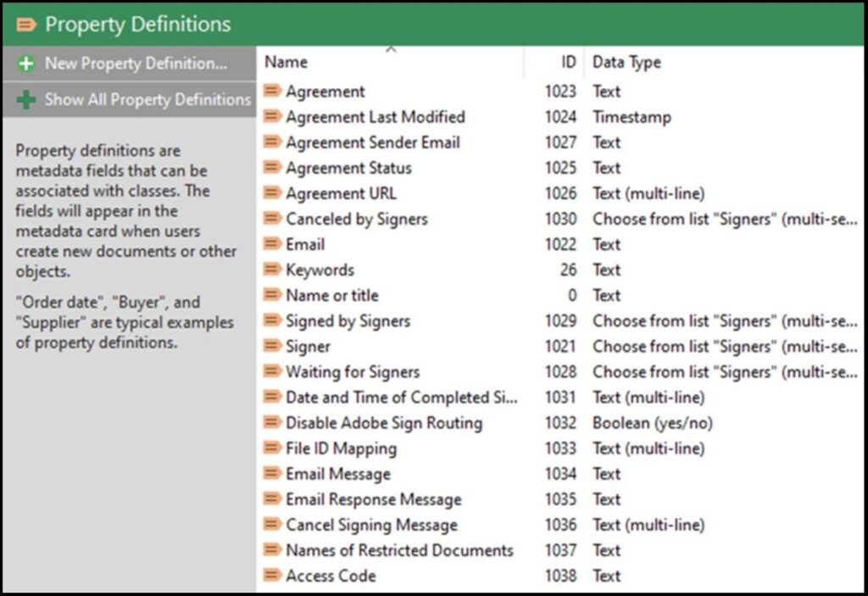Click the plus icon beside Show All Property Definitions
This screenshot has width=868, height=596.
click(x=26, y=100)
